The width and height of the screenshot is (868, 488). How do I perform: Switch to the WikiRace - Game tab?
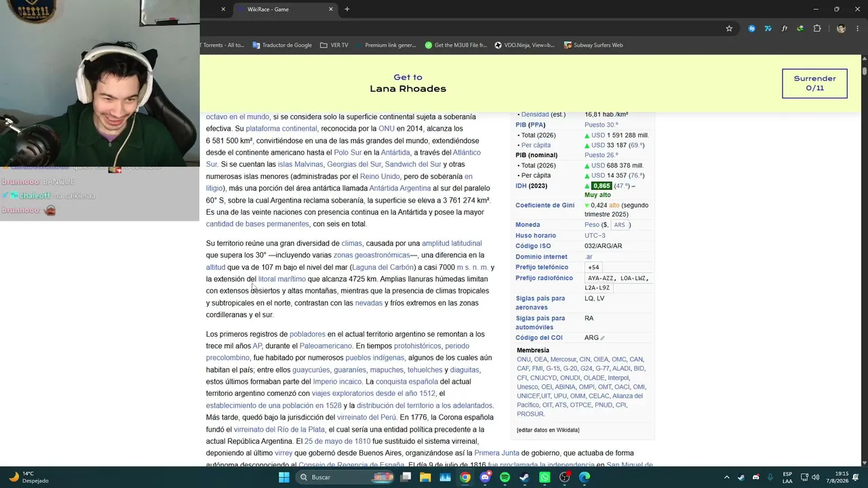(285, 9)
